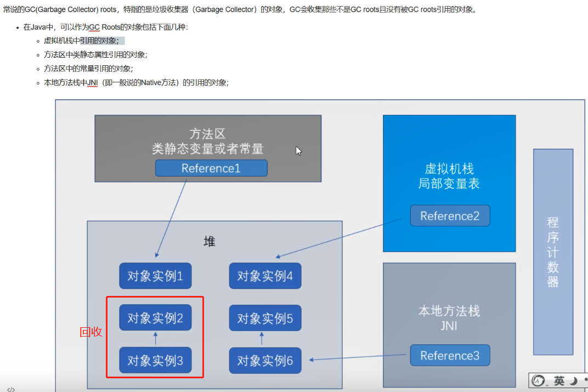Click the 对象实例6 box
This screenshot has width=588, height=392.
(265, 361)
